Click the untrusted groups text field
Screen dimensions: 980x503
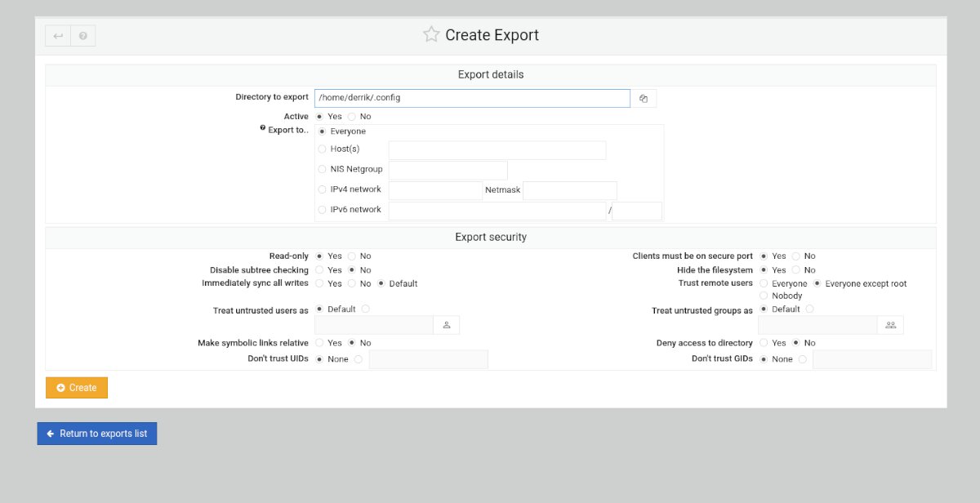[x=818, y=325]
